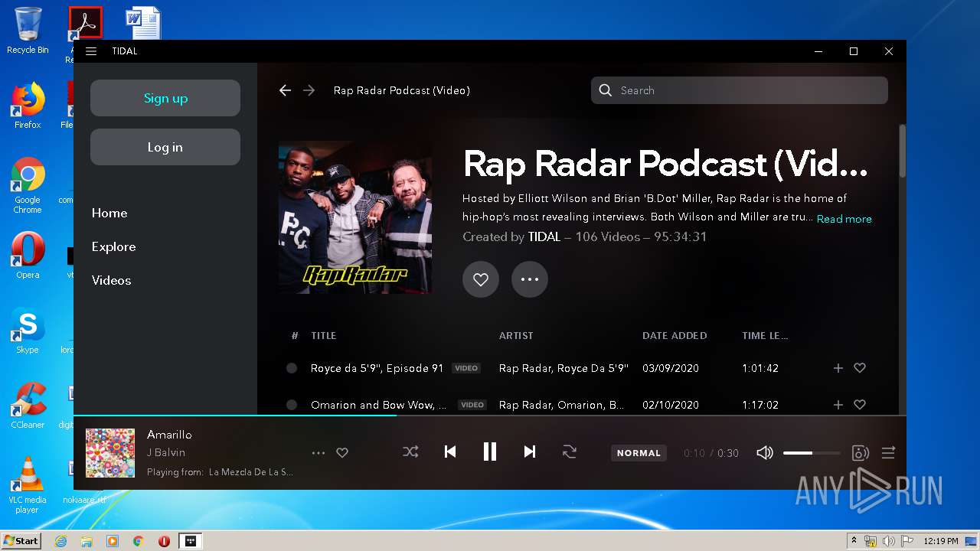Add Royce da 5'9" episode to playlist
The width and height of the screenshot is (980, 551).
[x=838, y=368]
